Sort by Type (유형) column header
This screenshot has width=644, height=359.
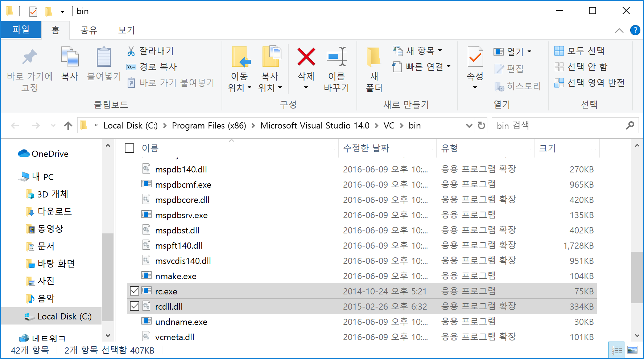(x=449, y=148)
